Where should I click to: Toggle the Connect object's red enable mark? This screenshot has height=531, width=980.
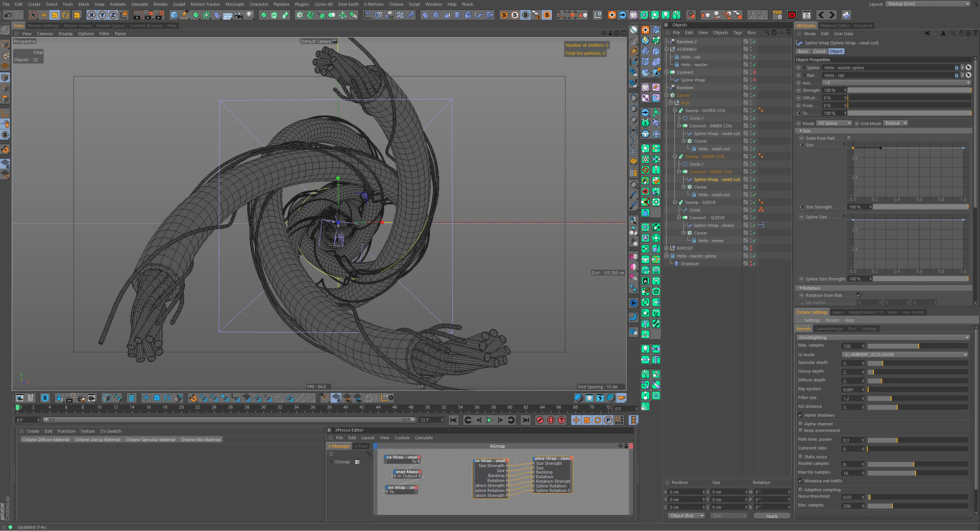[754, 72]
